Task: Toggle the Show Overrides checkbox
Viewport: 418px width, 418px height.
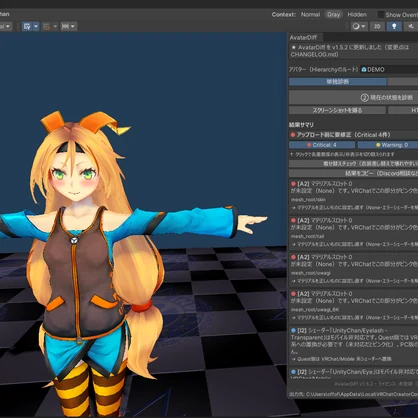Action: [x=381, y=15]
